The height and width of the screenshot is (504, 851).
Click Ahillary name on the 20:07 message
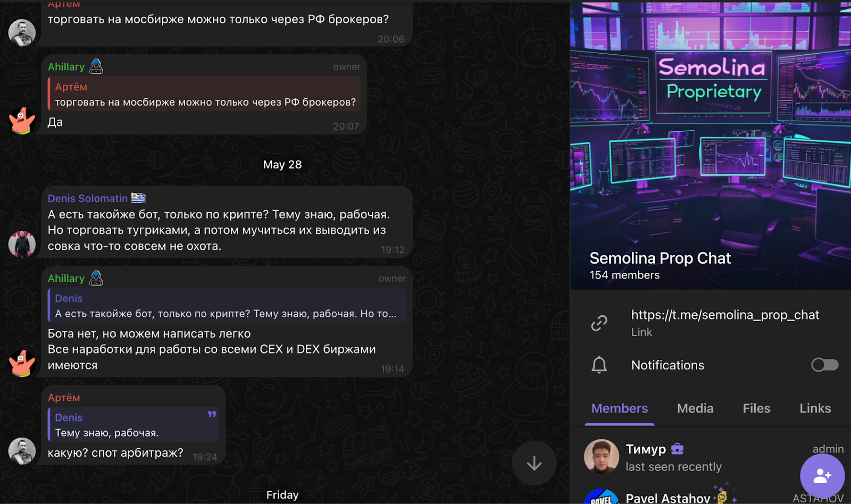(x=66, y=67)
